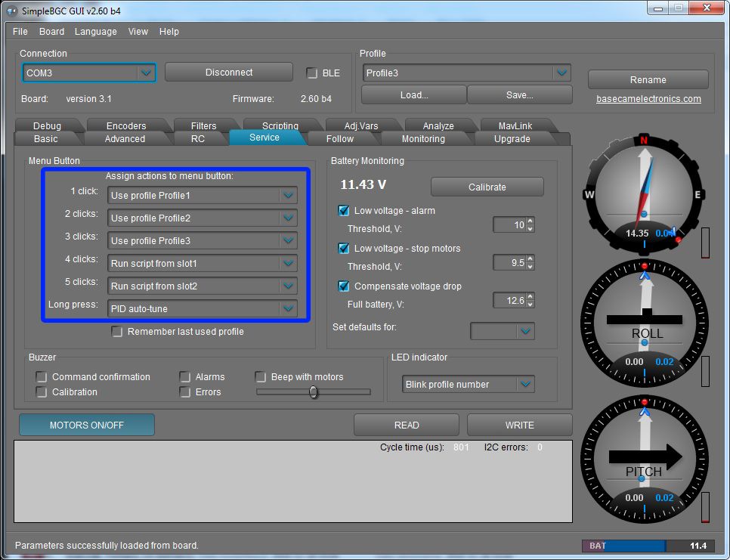
Task: Click the compass yaw gauge
Action: [x=645, y=194]
